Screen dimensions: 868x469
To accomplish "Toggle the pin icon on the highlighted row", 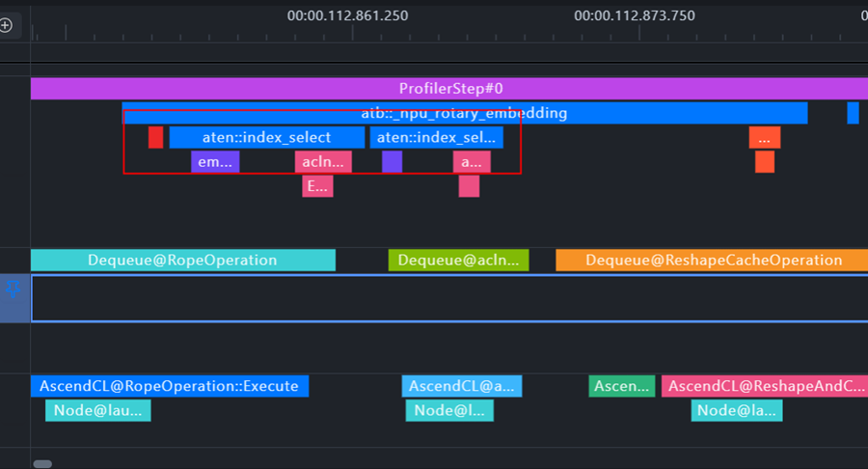I will [x=13, y=289].
